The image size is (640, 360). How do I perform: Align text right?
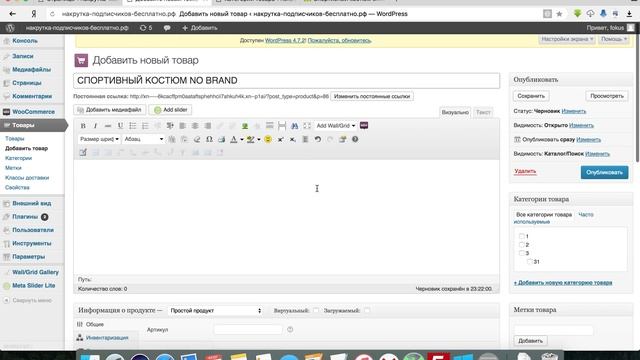point(207,126)
